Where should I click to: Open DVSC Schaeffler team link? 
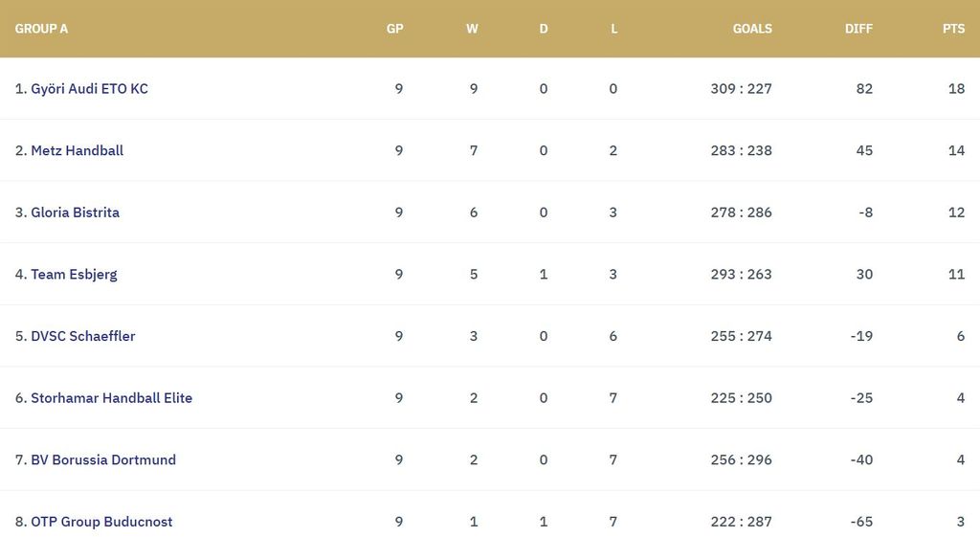tap(82, 336)
